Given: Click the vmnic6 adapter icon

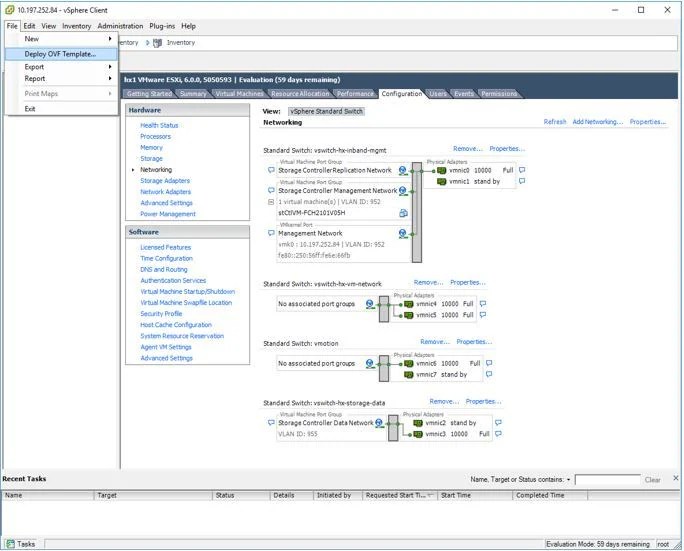Looking at the screenshot, I should click(x=409, y=363).
